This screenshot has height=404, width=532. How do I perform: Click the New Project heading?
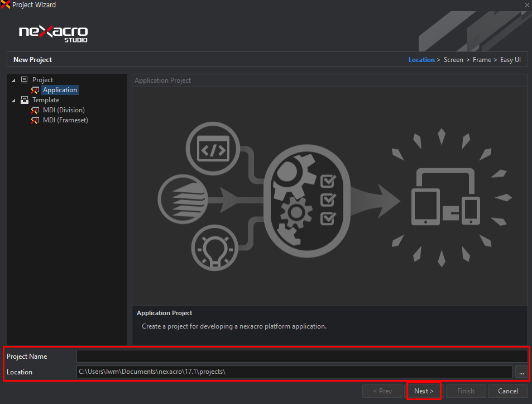(32, 60)
